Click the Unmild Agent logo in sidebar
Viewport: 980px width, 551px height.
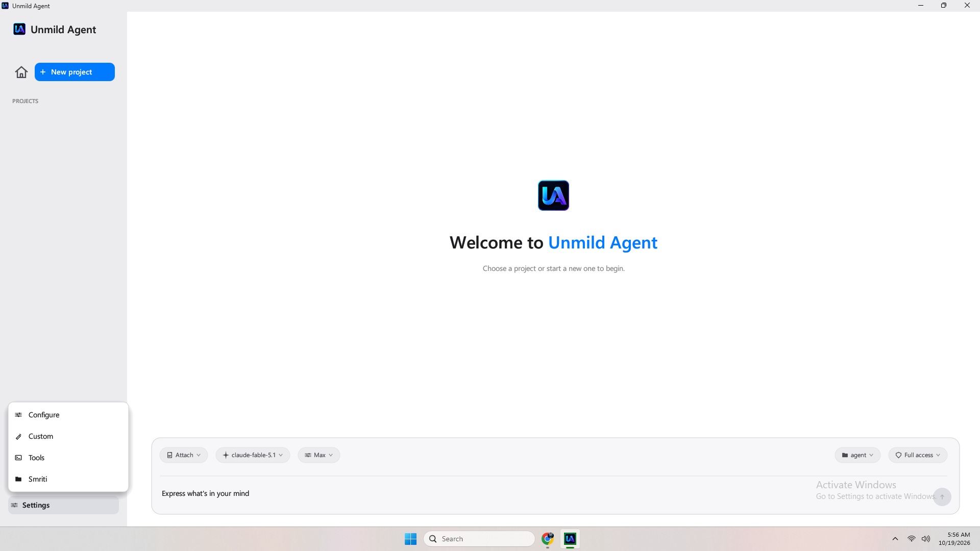tap(19, 29)
